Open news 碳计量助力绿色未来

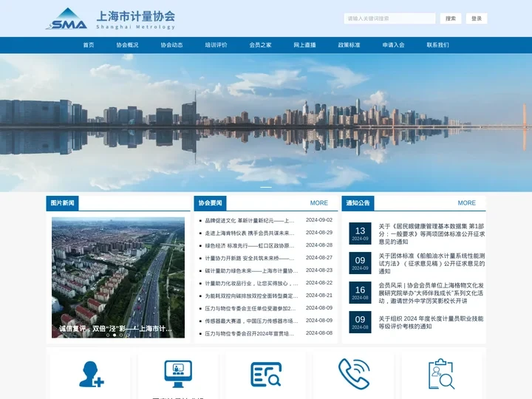click(251, 270)
